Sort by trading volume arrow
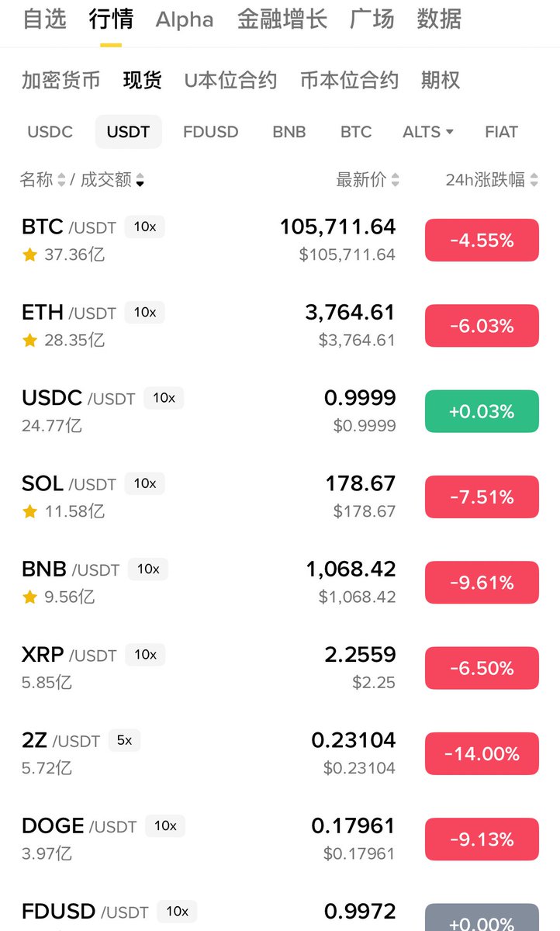Viewport: 560px width, 931px height. (140, 181)
